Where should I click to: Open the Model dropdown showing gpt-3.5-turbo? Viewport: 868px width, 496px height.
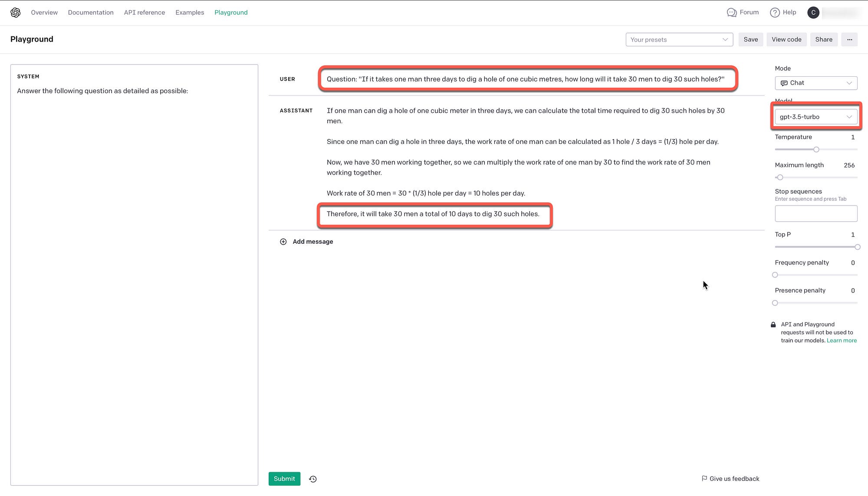click(816, 116)
